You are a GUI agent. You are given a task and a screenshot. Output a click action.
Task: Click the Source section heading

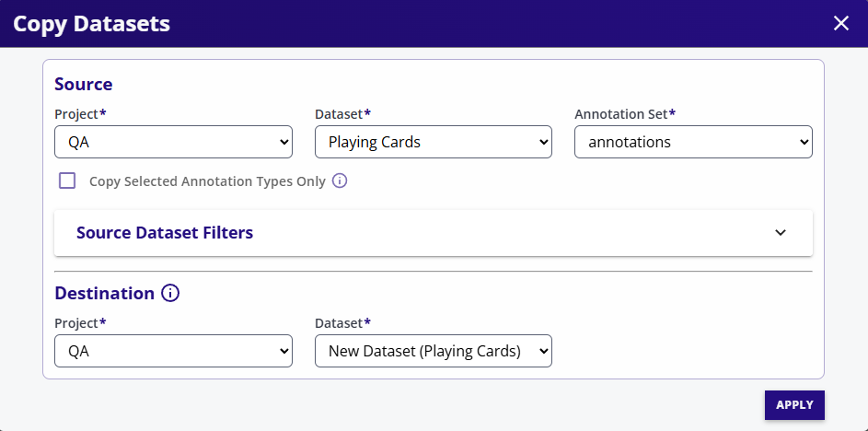[x=84, y=85]
